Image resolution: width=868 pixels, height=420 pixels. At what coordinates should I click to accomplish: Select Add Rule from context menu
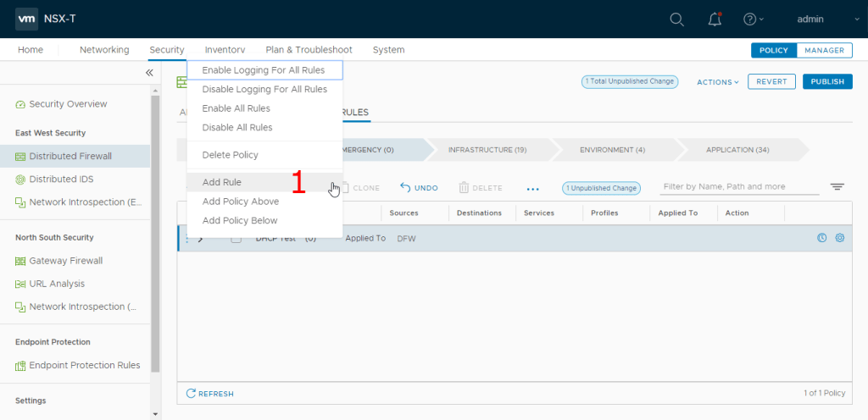tap(222, 182)
